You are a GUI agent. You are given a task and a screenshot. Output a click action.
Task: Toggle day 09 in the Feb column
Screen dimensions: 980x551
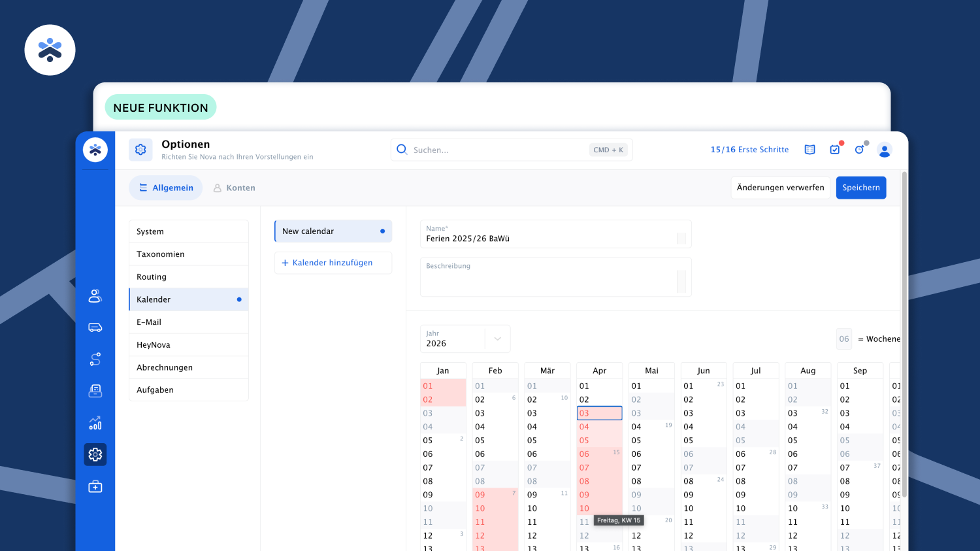pos(495,495)
